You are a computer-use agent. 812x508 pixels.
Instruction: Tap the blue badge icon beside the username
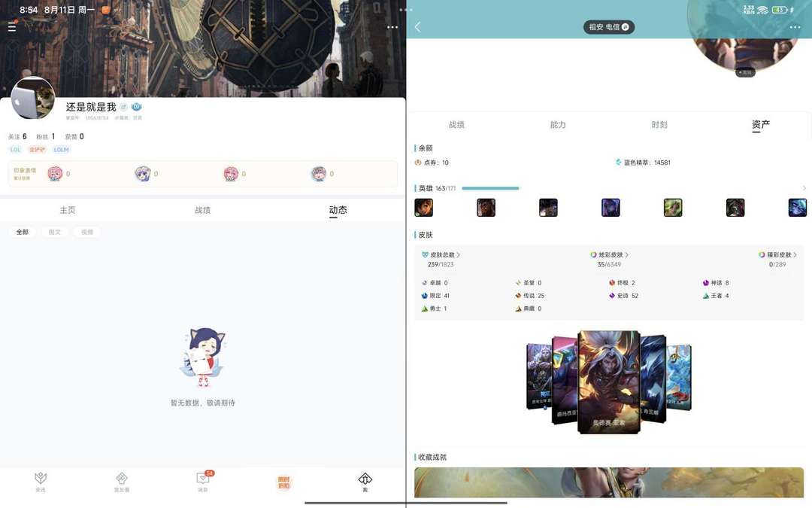tap(136, 107)
